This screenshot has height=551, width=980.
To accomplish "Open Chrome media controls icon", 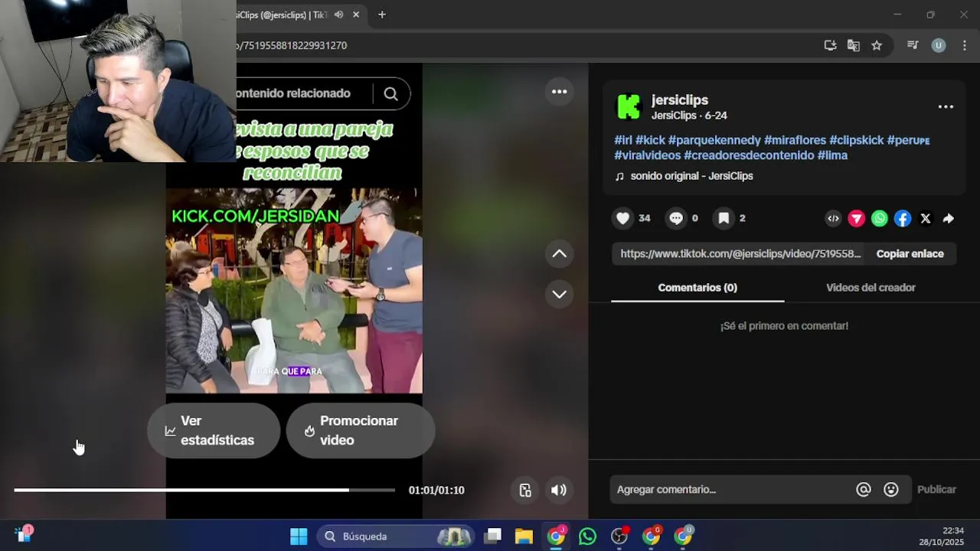I will click(x=913, y=45).
